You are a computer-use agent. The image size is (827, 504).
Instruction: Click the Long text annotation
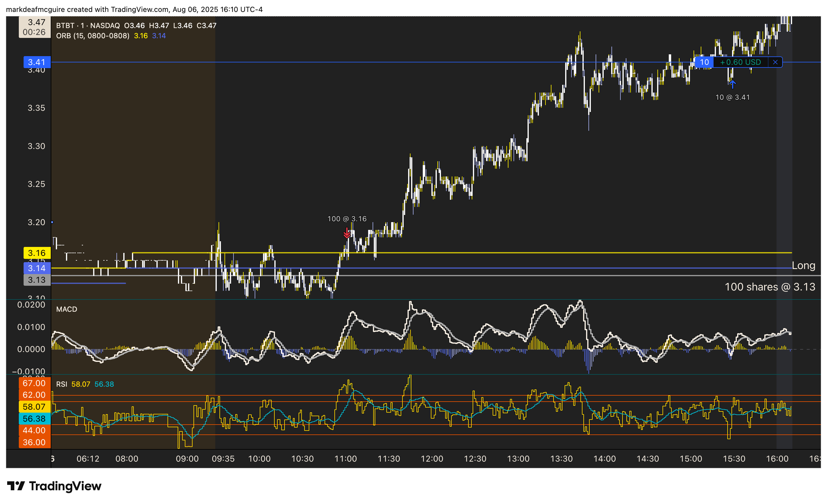coord(803,265)
